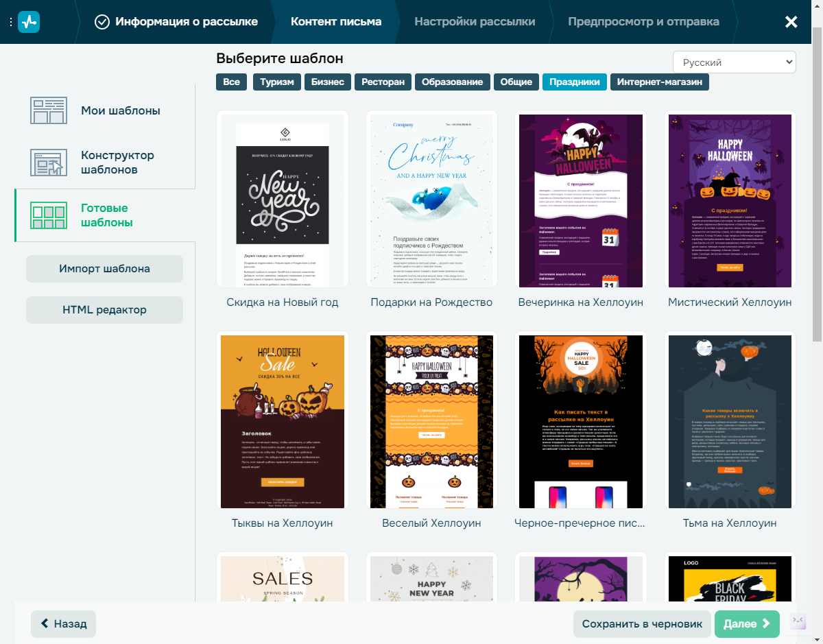This screenshot has height=644, width=823.
Task: Choose the Мистический Хеллоуин template thumbnail
Action: click(x=730, y=199)
